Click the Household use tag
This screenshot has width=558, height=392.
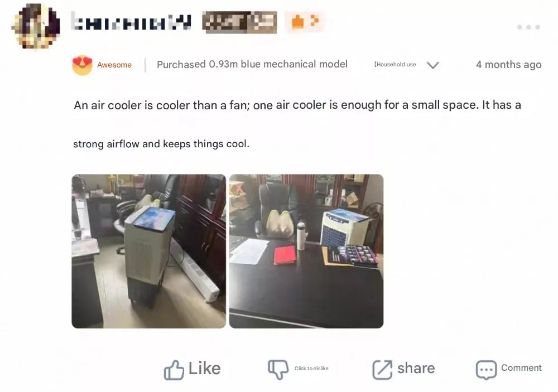(395, 64)
